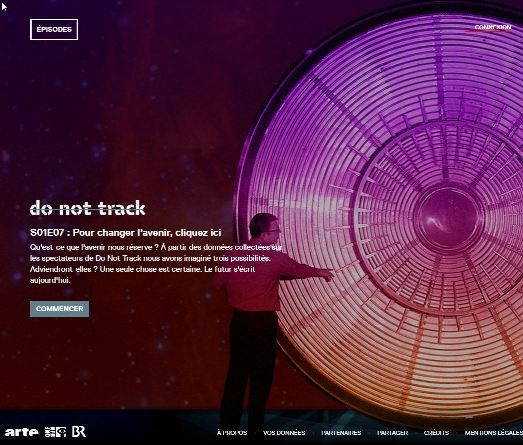Open the ÉPISODES menu button
This screenshot has width=523, height=445.
[x=54, y=29]
